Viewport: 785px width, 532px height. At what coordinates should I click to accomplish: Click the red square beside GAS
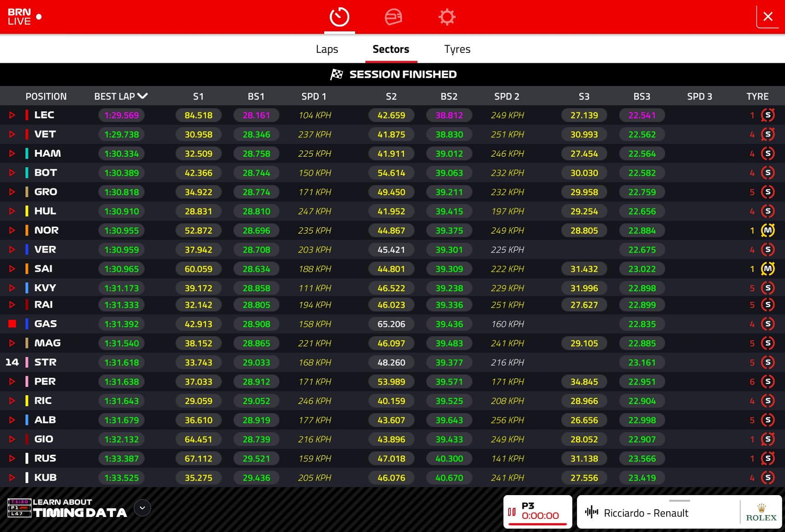pos(12,324)
